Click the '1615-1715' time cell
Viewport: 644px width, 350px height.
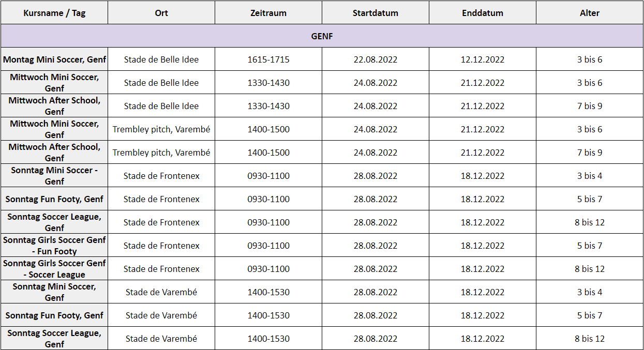click(268, 59)
